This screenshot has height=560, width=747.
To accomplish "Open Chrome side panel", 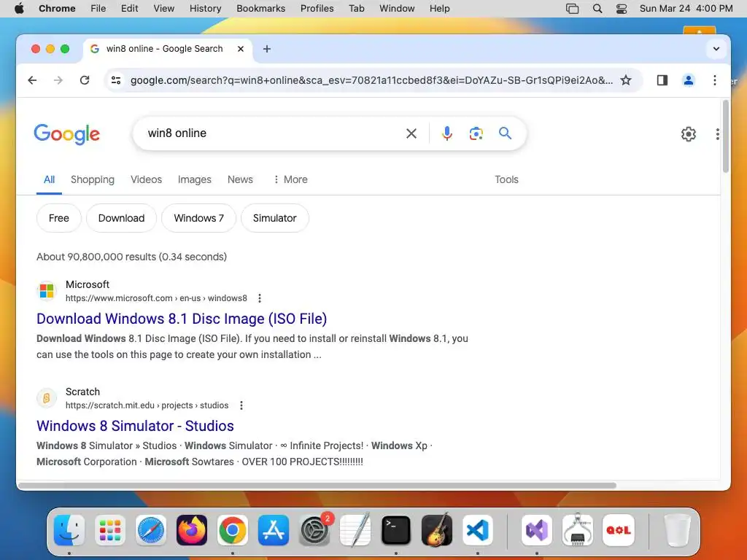I will pos(662,80).
